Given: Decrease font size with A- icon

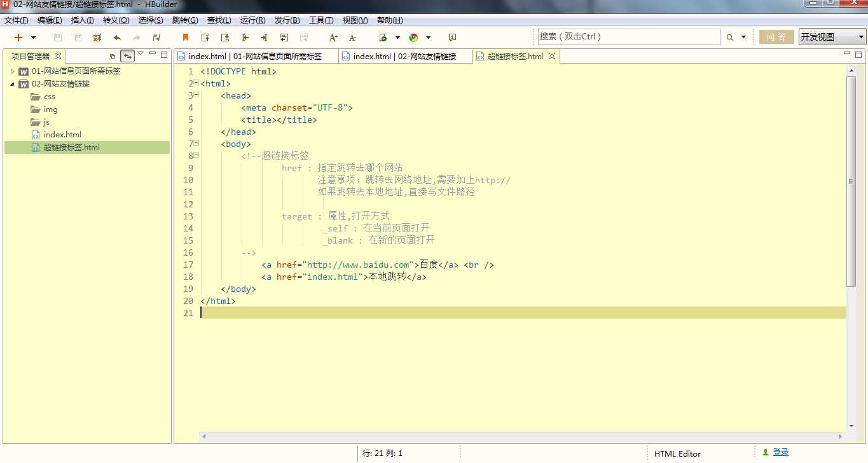Looking at the screenshot, I should (x=353, y=38).
